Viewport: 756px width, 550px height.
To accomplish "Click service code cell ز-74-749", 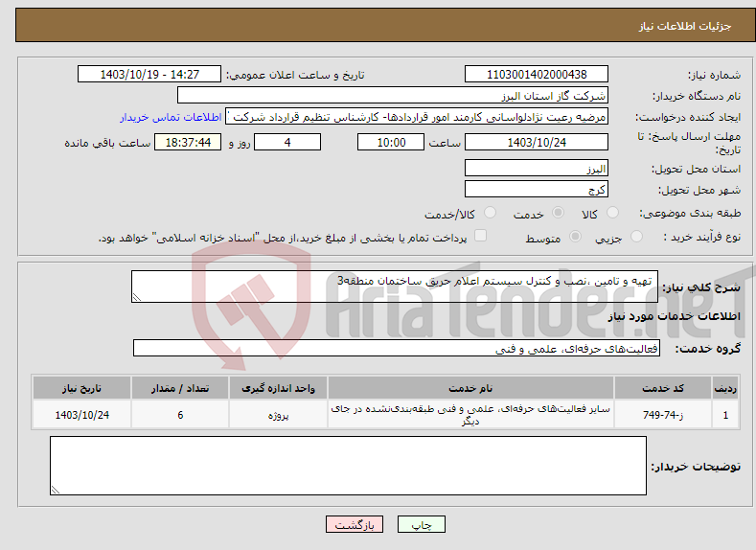I will click(x=663, y=415).
